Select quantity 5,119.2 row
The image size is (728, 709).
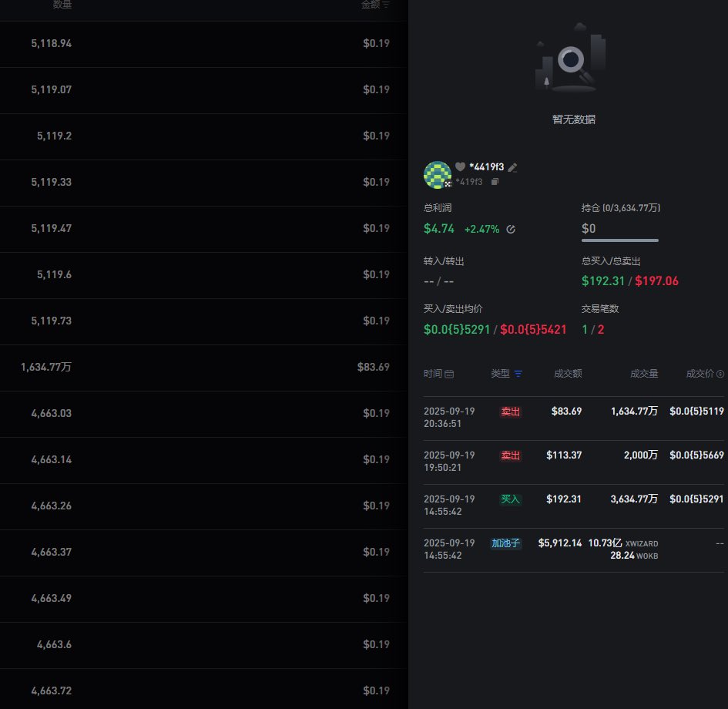(x=55, y=136)
